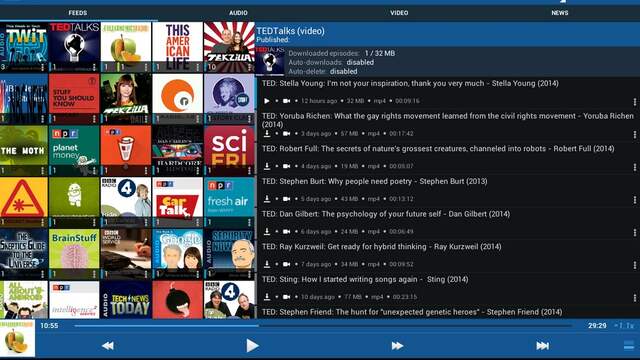Click the video camera icon for Sting episode
The width and height of the screenshot is (640, 360).
(x=287, y=297)
